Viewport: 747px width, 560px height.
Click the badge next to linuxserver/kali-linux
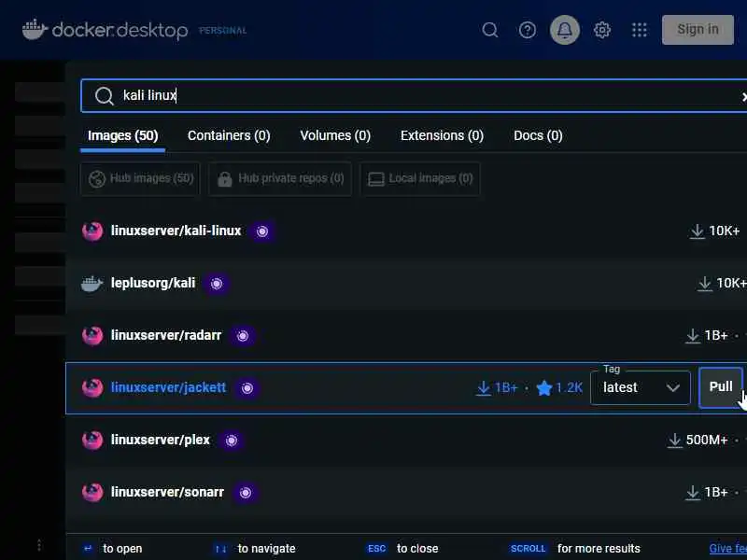[x=262, y=231]
